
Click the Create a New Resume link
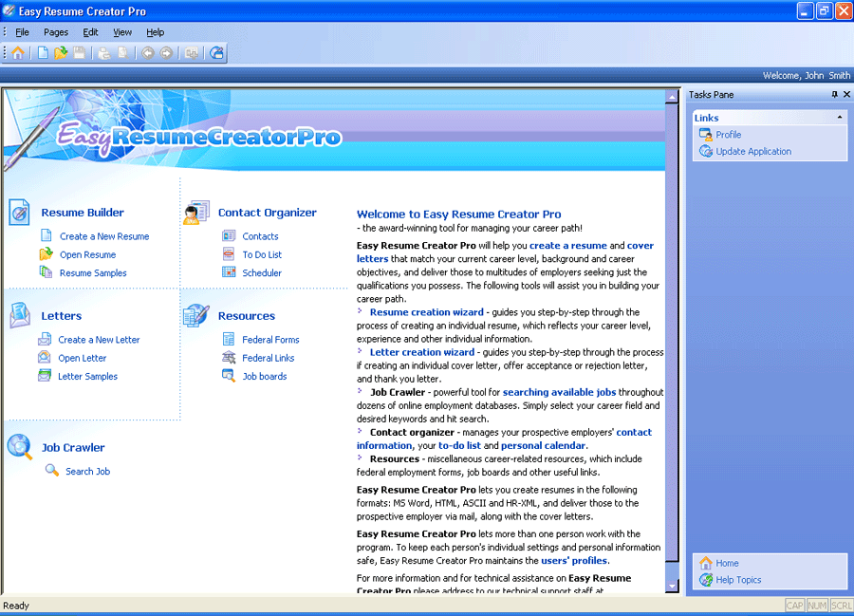[104, 236]
